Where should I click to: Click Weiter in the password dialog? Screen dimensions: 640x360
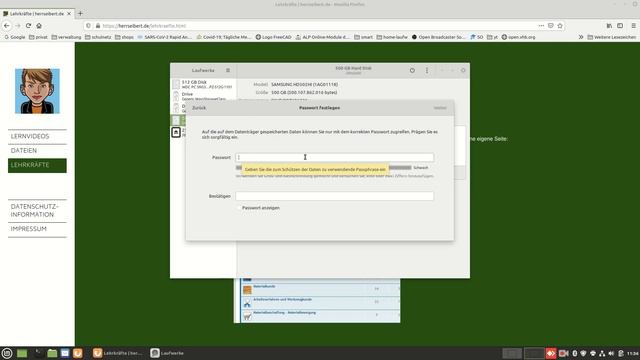coord(440,108)
